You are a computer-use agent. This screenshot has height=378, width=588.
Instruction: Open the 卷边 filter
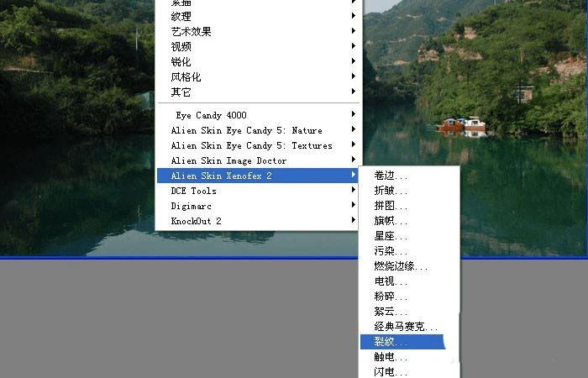tap(409, 176)
